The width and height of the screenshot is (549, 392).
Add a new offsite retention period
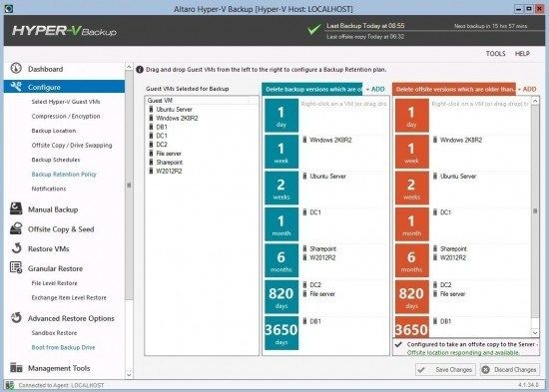click(527, 89)
